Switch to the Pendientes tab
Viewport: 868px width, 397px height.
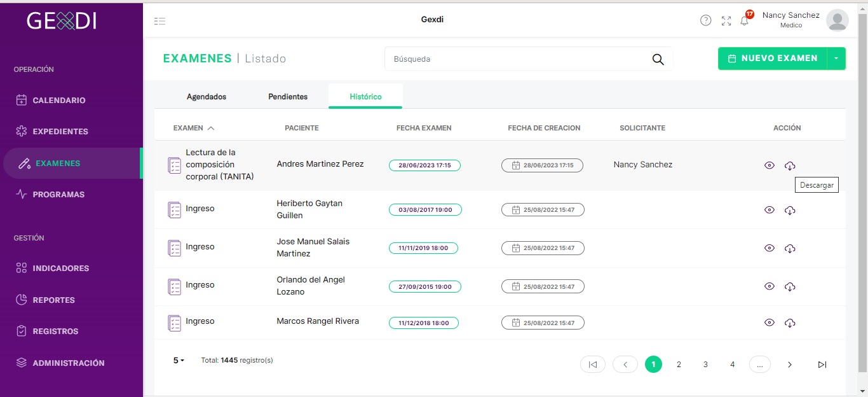pyautogui.click(x=288, y=97)
